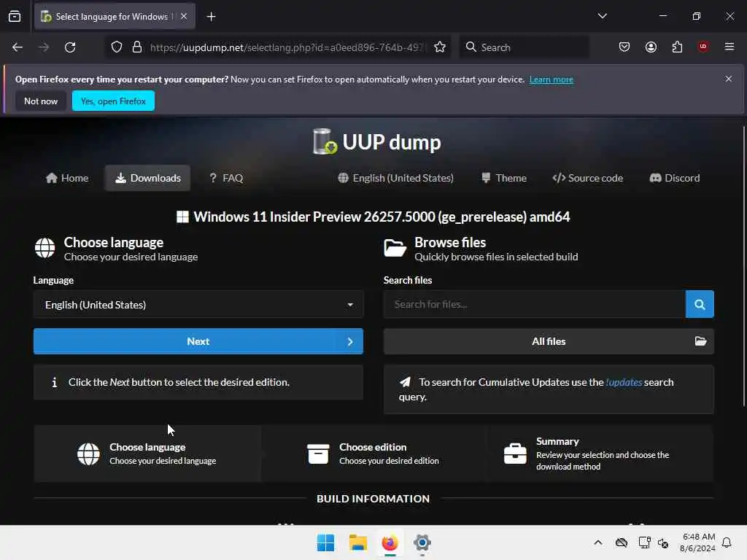Visit the Source code link

[587, 178]
